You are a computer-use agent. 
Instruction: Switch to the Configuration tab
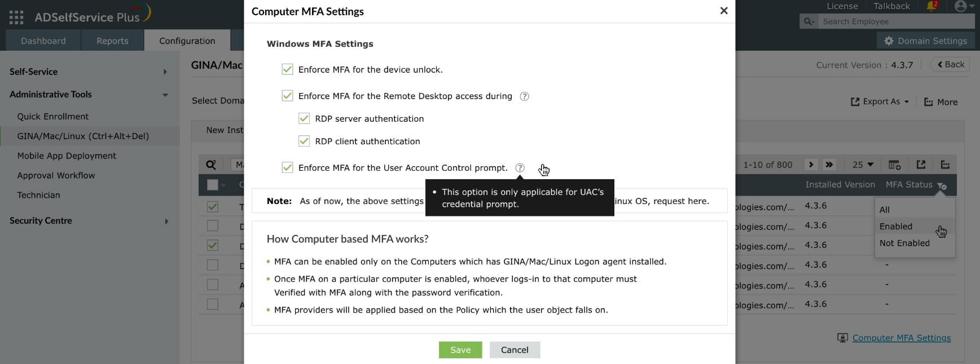click(x=187, y=41)
